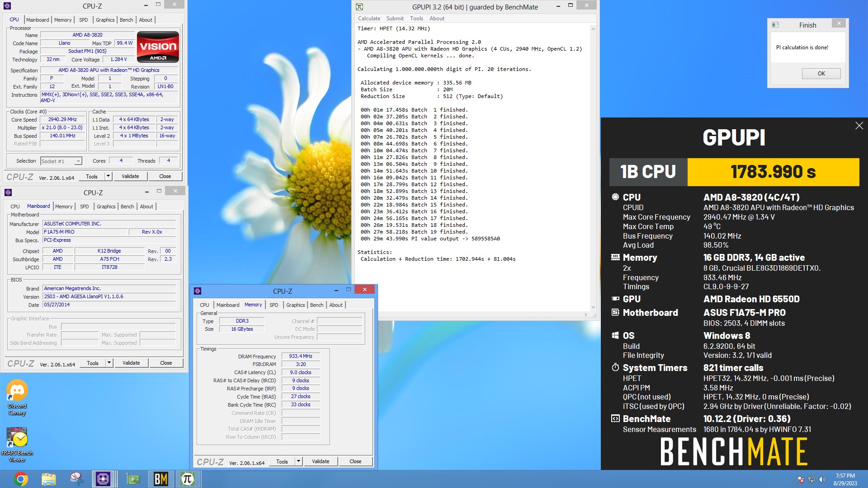868x488 pixels.
Task: Click the AMD Vision logo in CPU-Z
Action: (158, 47)
